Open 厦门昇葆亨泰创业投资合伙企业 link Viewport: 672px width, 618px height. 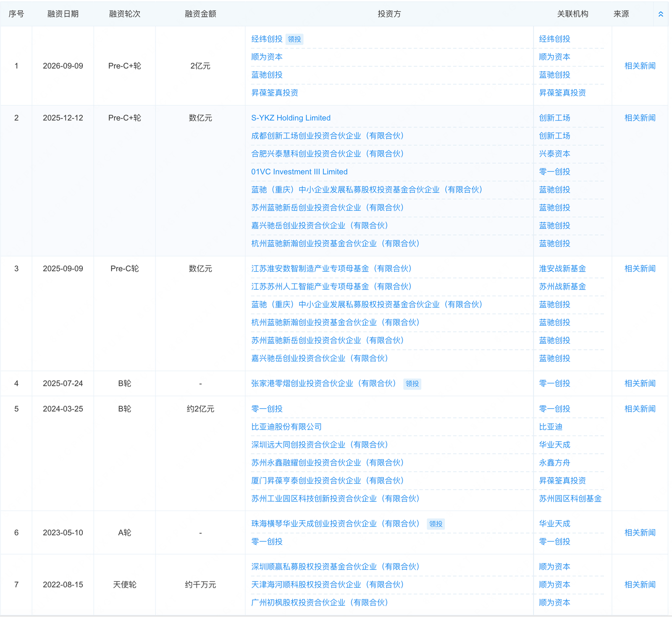click(x=328, y=481)
